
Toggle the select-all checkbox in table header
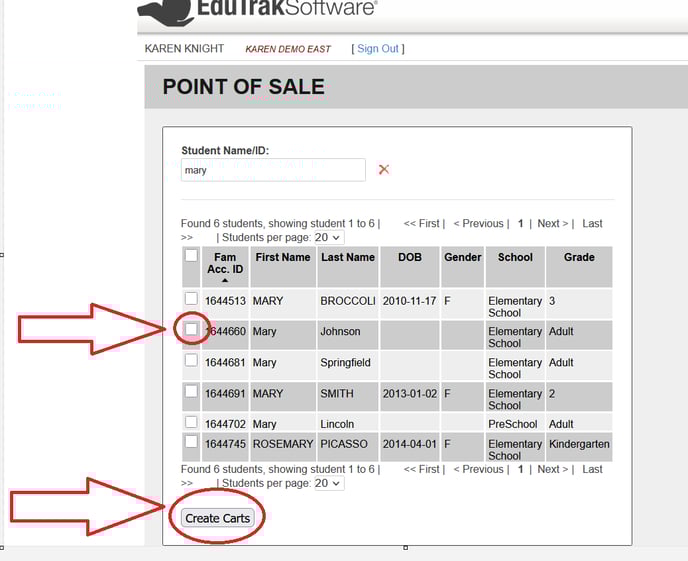click(191, 257)
